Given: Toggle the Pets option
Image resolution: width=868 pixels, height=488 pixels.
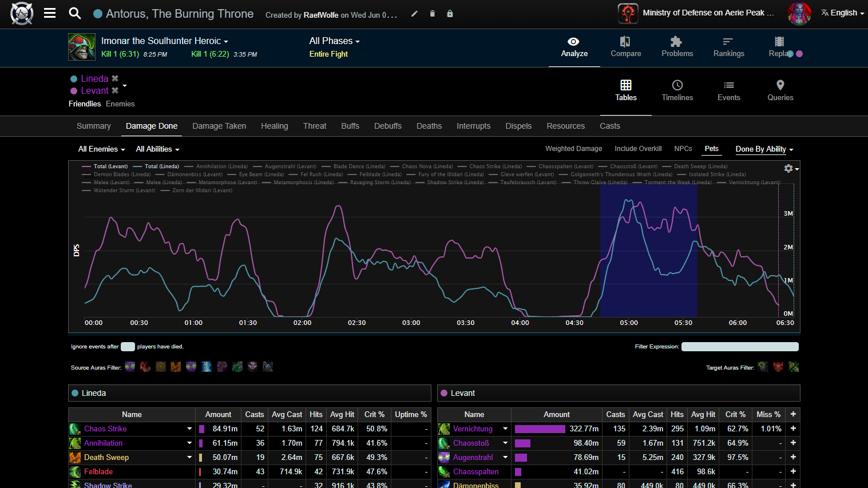Looking at the screenshot, I should [x=711, y=149].
